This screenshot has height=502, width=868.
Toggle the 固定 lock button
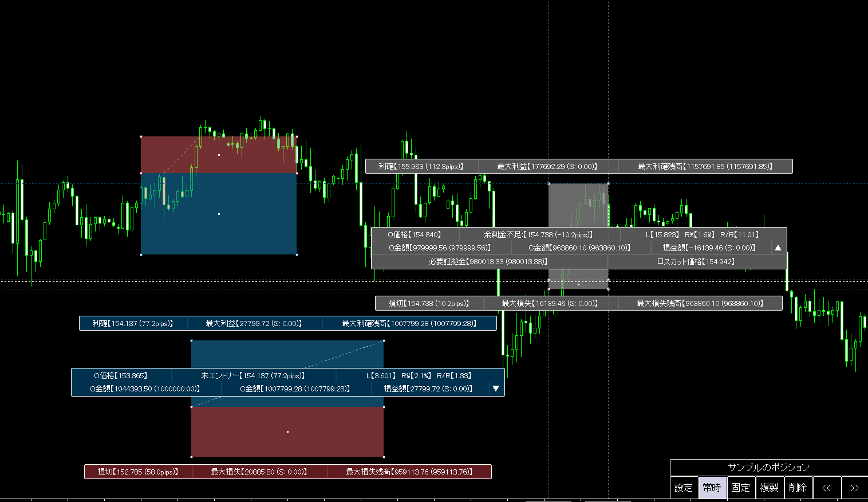tap(740, 488)
